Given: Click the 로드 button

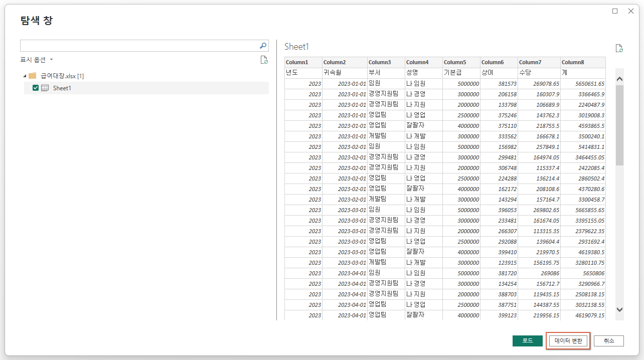Looking at the screenshot, I should 528,340.
